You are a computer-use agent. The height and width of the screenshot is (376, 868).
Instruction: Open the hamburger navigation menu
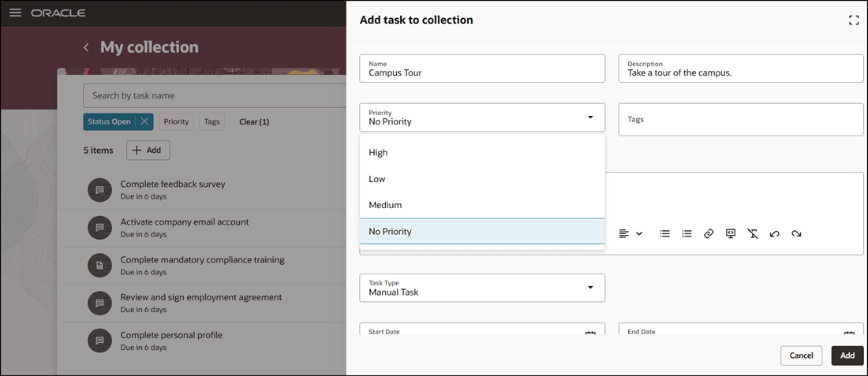point(16,12)
